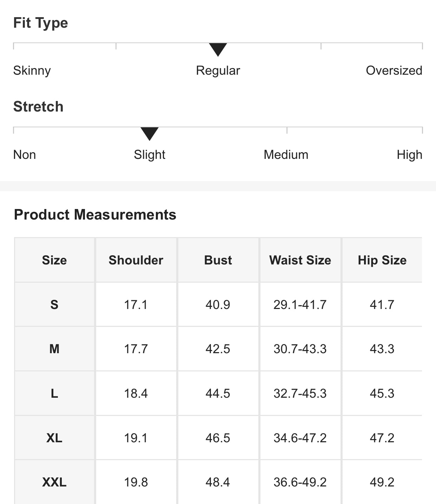This screenshot has height=504, width=436.
Task: Click the Size column header
Action: pyautogui.click(x=54, y=260)
